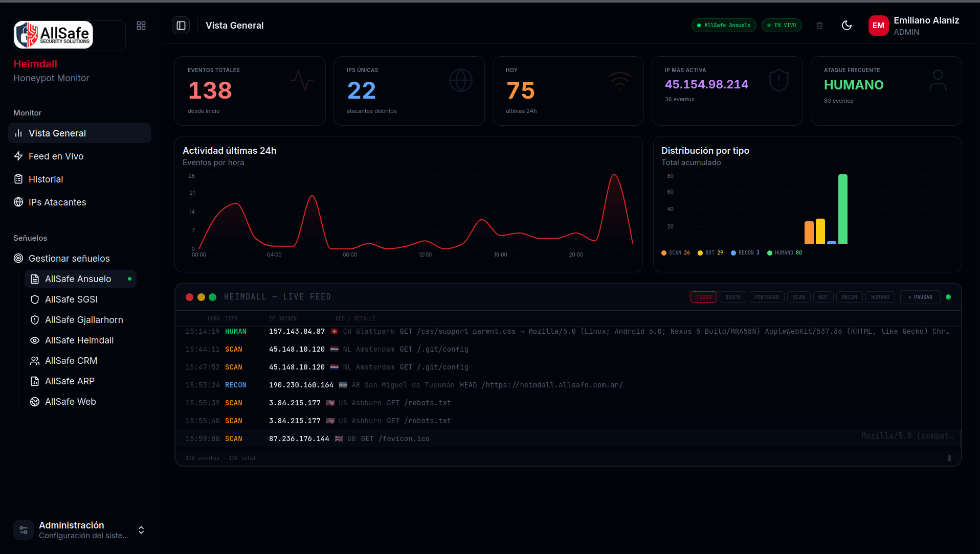Select AllSafe Gjallarhorn honeypot
The height and width of the screenshot is (554, 980).
click(x=81, y=319)
